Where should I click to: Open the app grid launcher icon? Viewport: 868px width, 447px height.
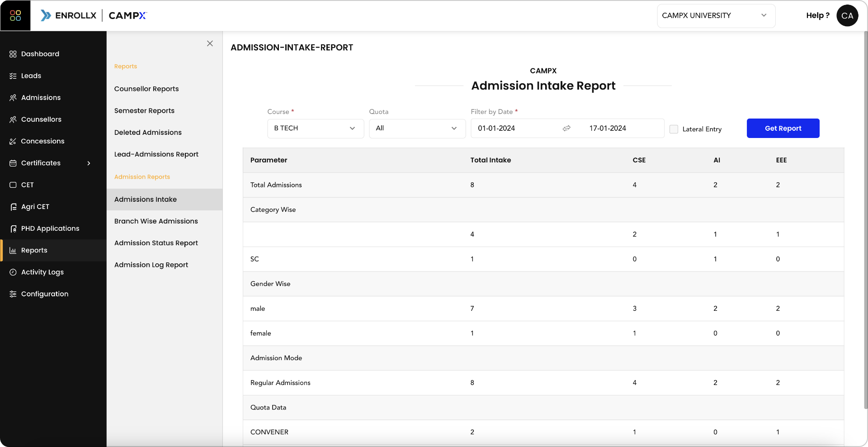point(15,15)
